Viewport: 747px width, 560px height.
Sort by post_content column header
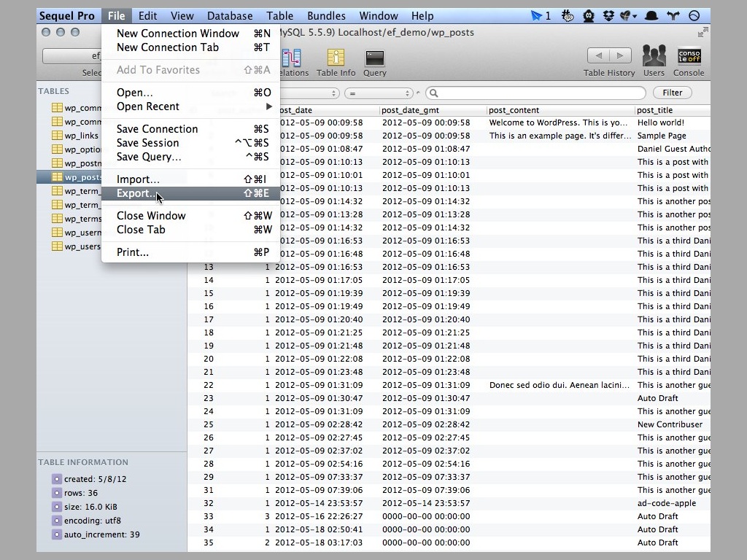(x=561, y=110)
